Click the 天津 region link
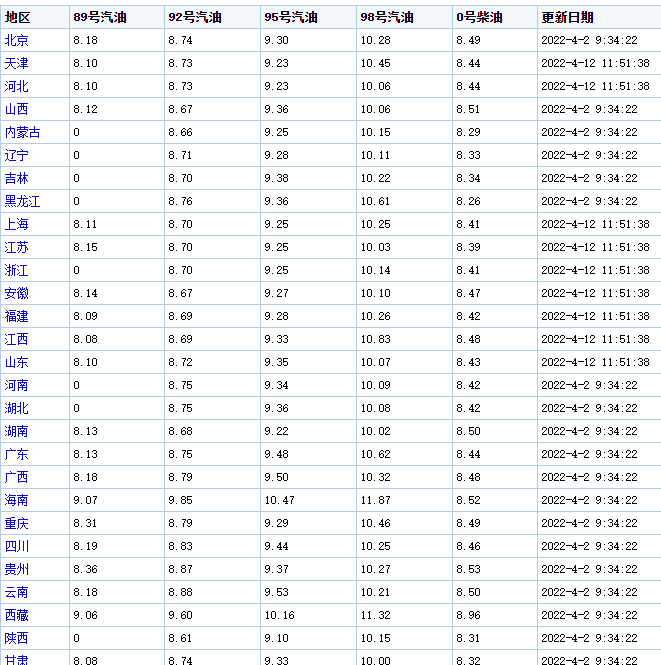Viewport: 661px width, 665px height. pos(17,63)
